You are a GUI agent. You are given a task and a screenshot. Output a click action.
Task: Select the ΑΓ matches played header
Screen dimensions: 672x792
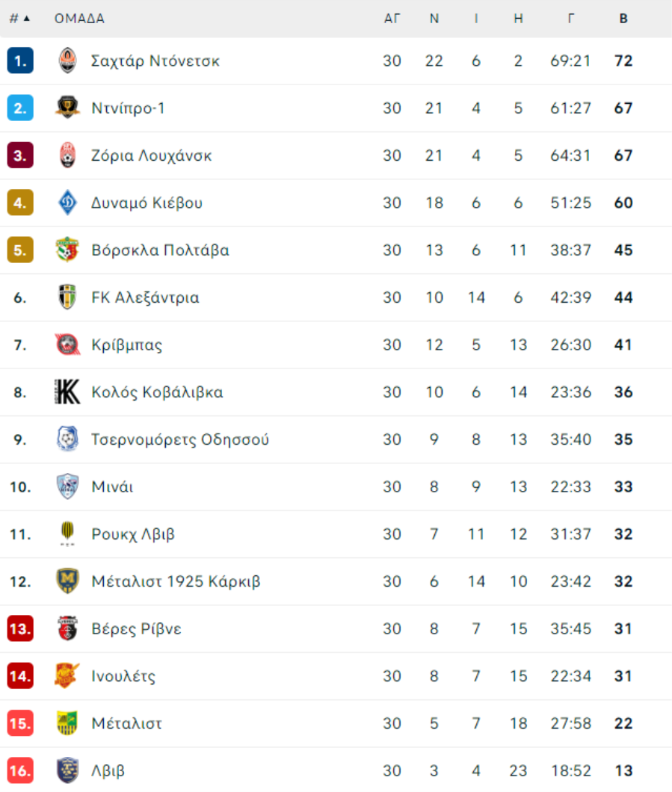[392, 19]
